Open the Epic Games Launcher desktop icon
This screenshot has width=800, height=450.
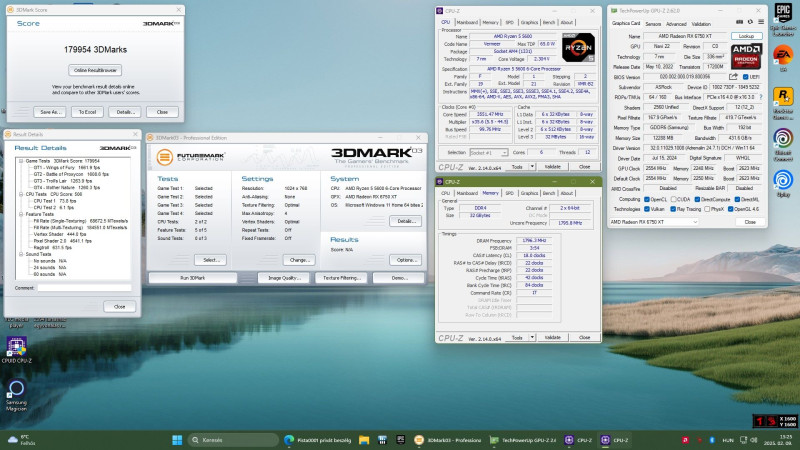coord(783,19)
